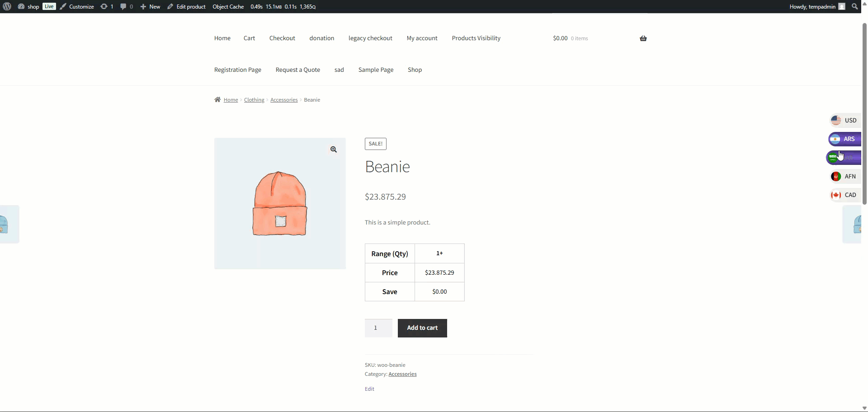The height and width of the screenshot is (412, 868).
Task: Zoom product image with magnifier icon
Action: (x=333, y=150)
